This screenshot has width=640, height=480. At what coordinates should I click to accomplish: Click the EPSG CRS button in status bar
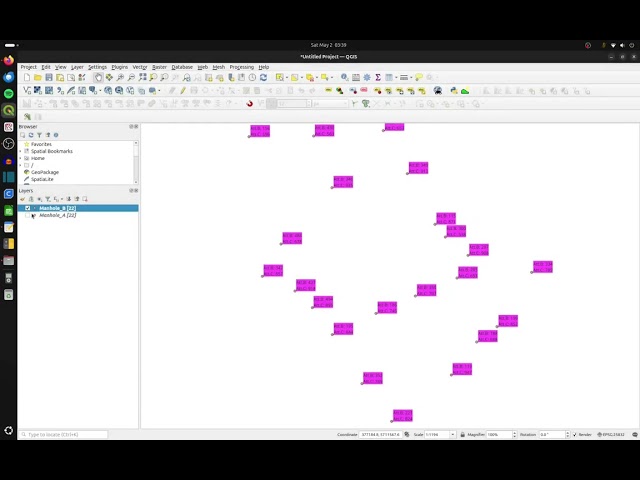point(611,435)
